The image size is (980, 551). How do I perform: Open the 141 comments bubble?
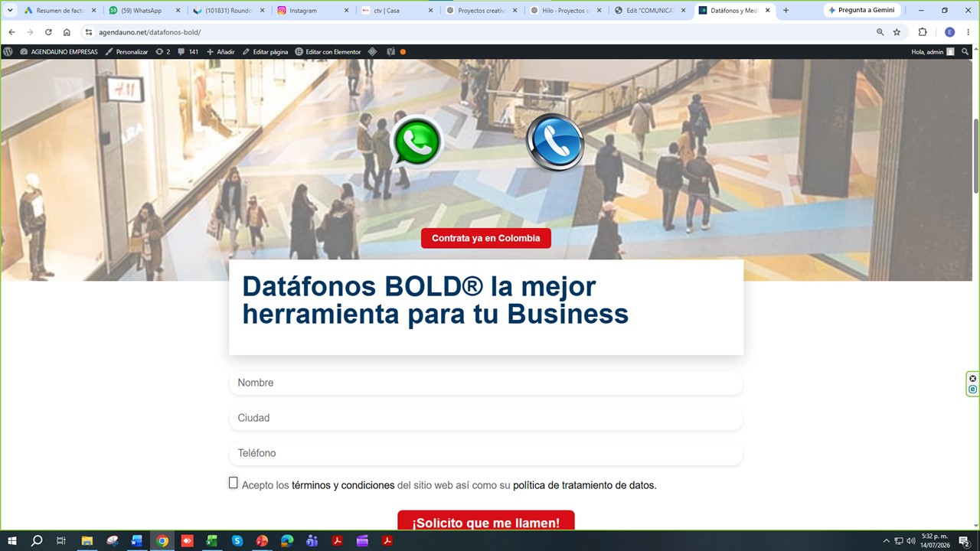188,52
